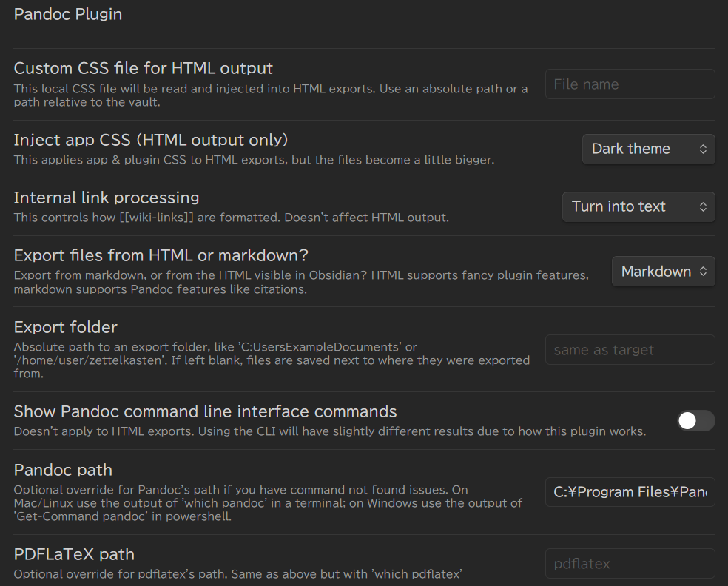Click the Pandoc path setting title
The height and width of the screenshot is (586, 728).
[63, 470]
